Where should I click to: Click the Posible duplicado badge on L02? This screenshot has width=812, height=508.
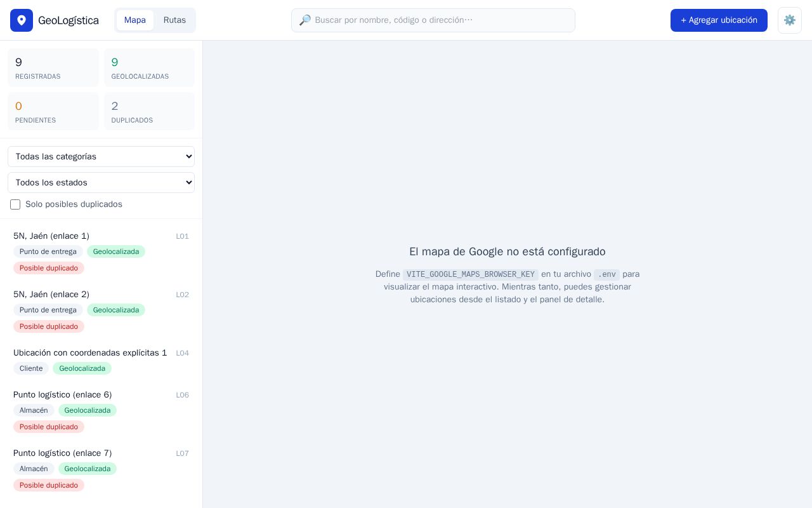click(x=49, y=326)
